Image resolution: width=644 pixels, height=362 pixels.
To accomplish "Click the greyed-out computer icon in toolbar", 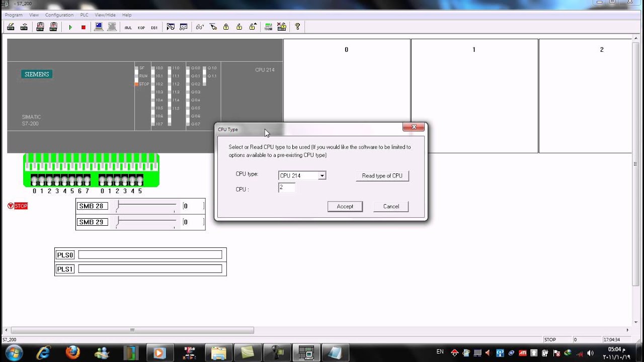I will (x=112, y=27).
